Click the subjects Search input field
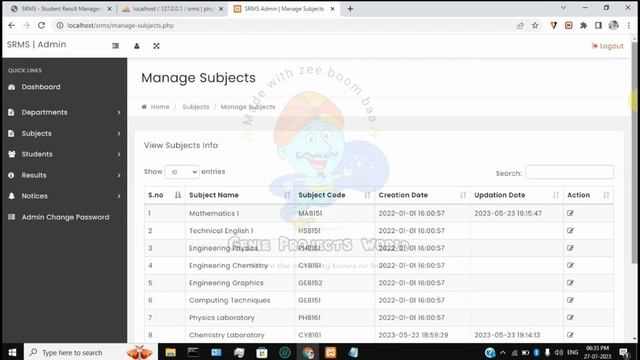This screenshot has width=640, height=360. click(x=569, y=172)
